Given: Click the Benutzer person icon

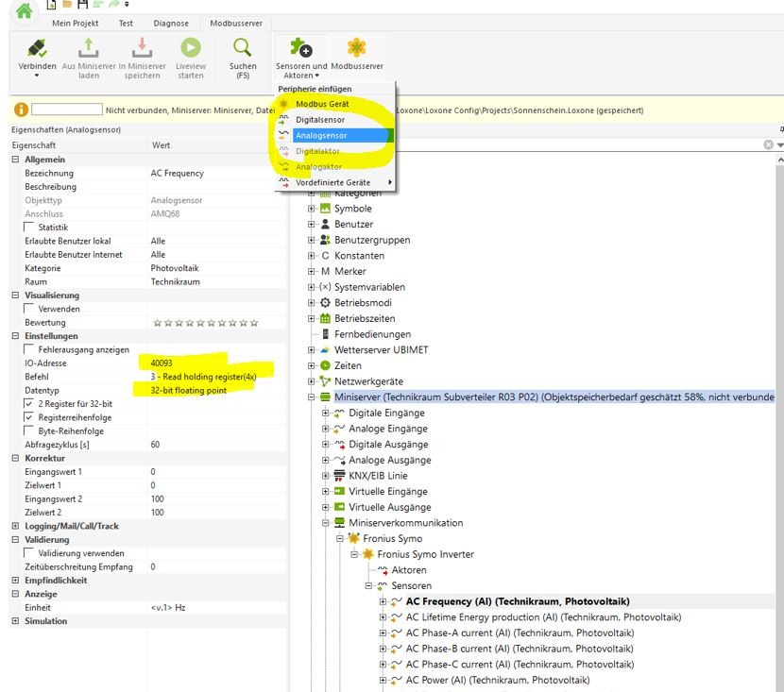Looking at the screenshot, I should [x=325, y=224].
